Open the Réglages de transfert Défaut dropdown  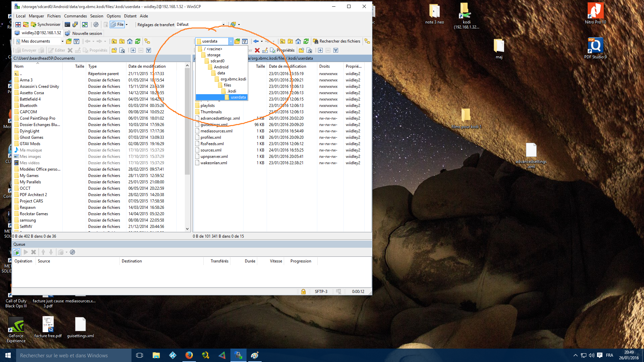click(x=201, y=24)
